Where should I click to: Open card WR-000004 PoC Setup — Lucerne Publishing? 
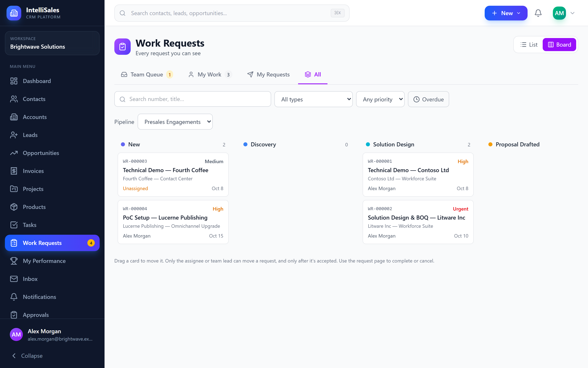[173, 222]
